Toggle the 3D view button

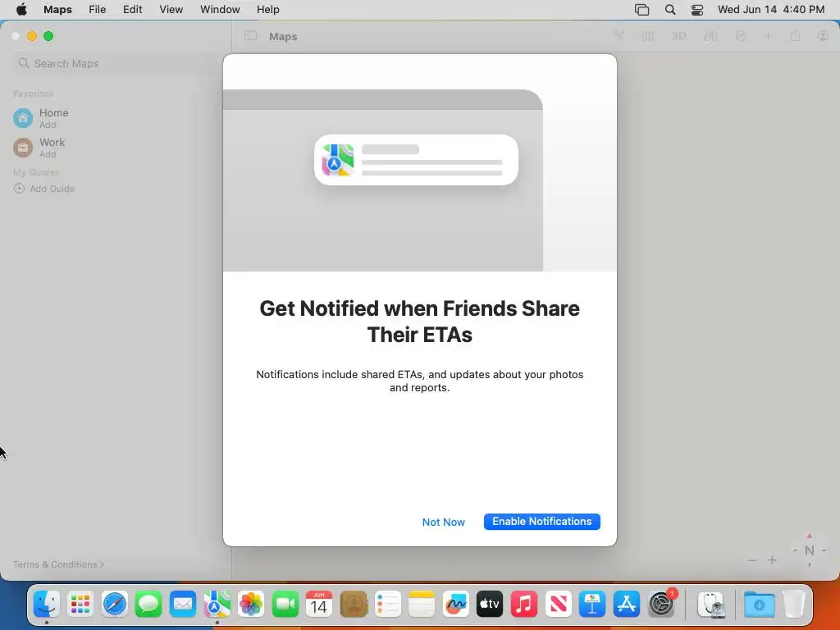coord(678,36)
